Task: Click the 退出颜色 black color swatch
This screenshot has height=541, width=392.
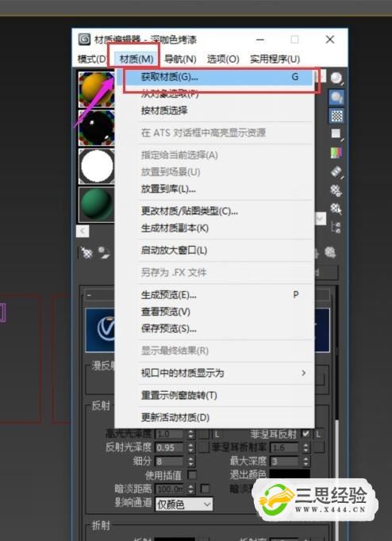Action: pyautogui.click(x=289, y=474)
